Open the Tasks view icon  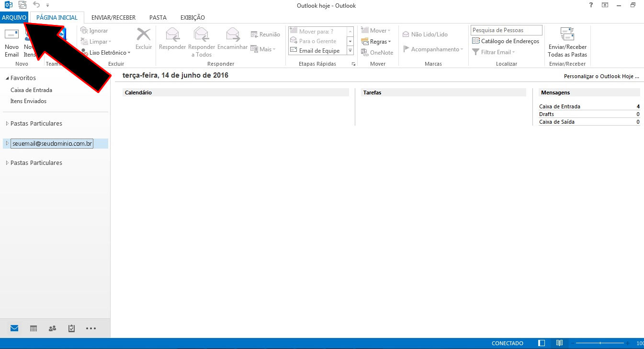pyautogui.click(x=71, y=328)
